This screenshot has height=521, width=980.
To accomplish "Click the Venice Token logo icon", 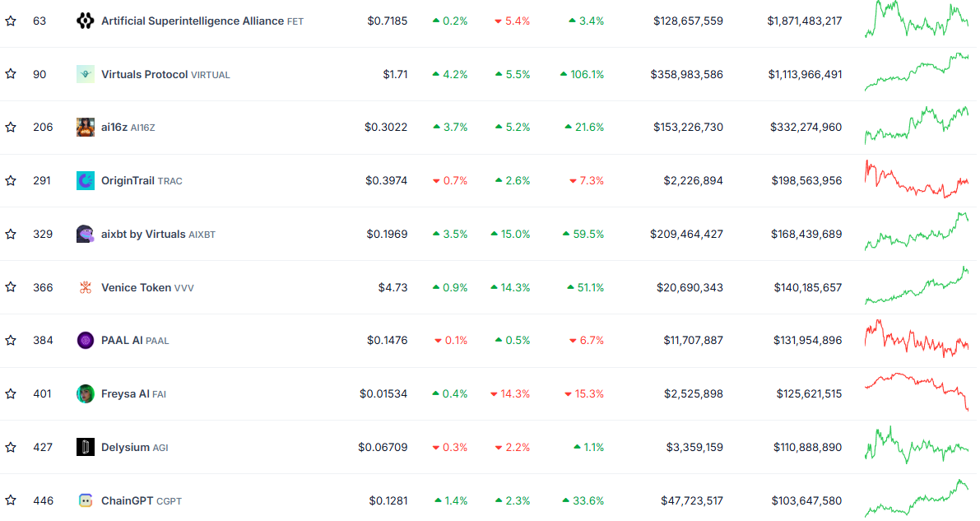I will [85, 288].
